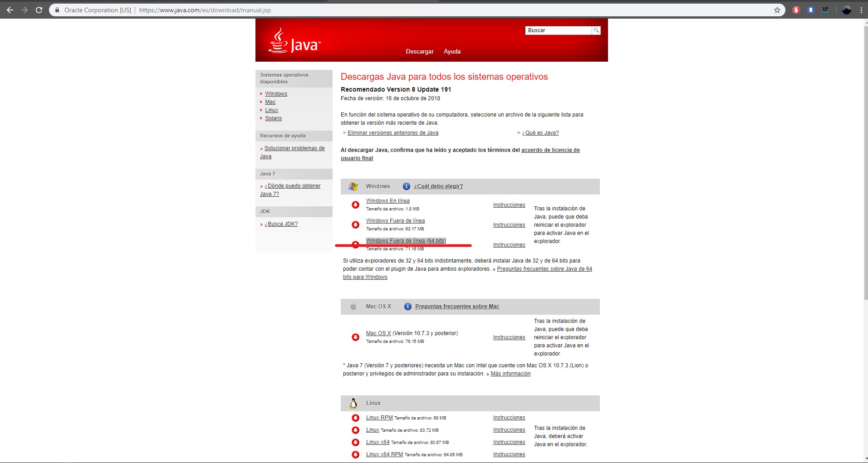This screenshot has height=463, width=868.
Task: Open the Descargar menu item
Action: point(420,51)
